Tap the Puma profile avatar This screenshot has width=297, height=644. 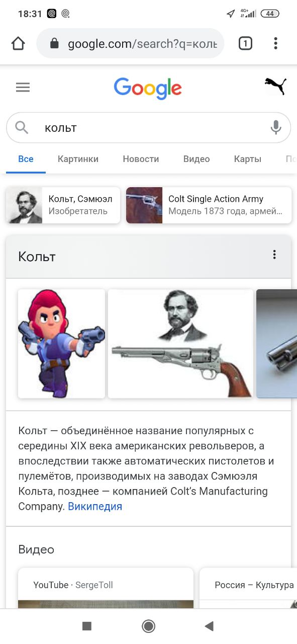275,87
